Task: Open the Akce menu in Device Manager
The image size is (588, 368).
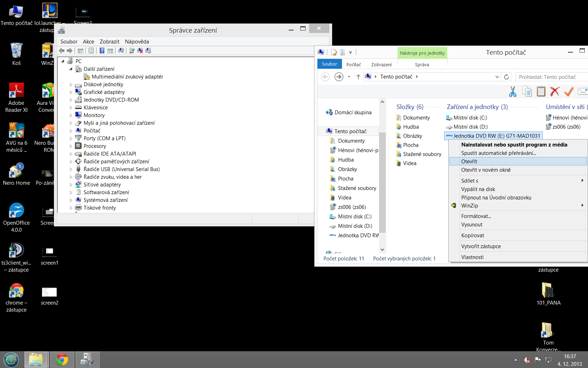Action: [89, 42]
